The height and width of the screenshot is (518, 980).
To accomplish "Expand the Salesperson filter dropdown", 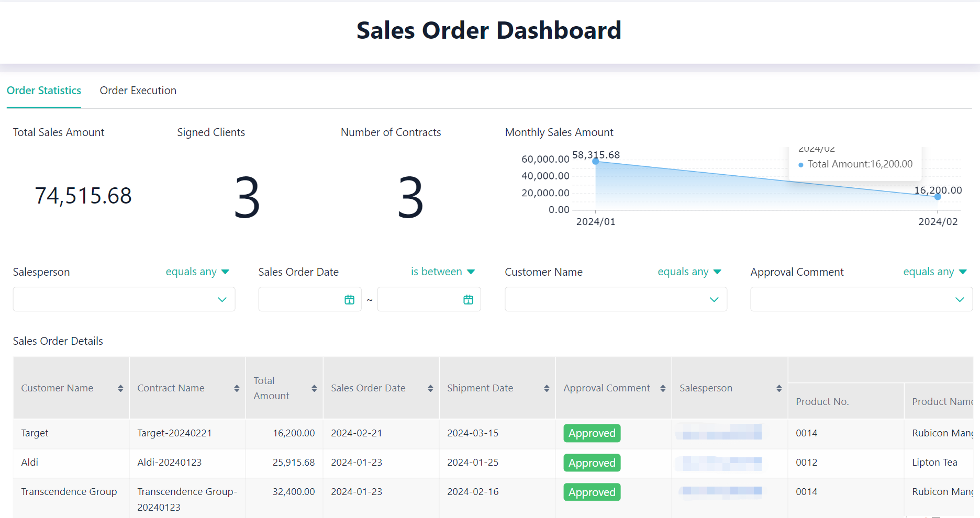I will click(222, 300).
